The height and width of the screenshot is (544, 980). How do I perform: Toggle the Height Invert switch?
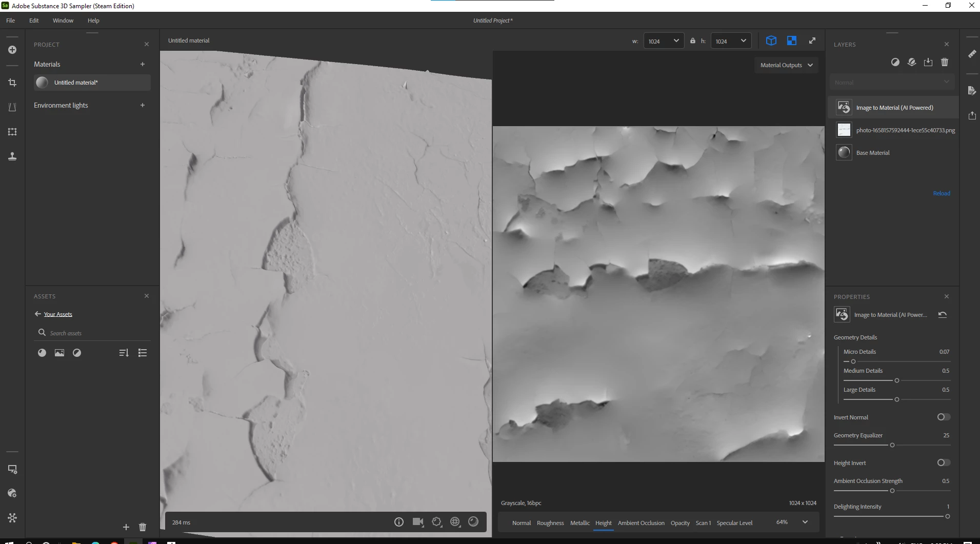(x=944, y=462)
